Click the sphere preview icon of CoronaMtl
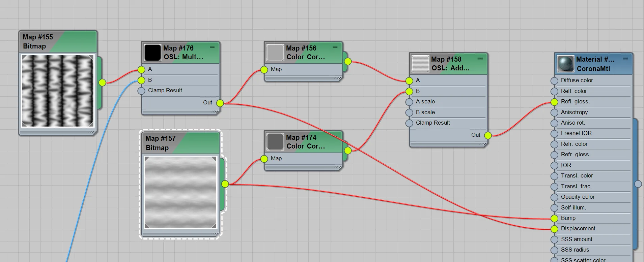This screenshot has width=644, height=262. click(x=565, y=64)
